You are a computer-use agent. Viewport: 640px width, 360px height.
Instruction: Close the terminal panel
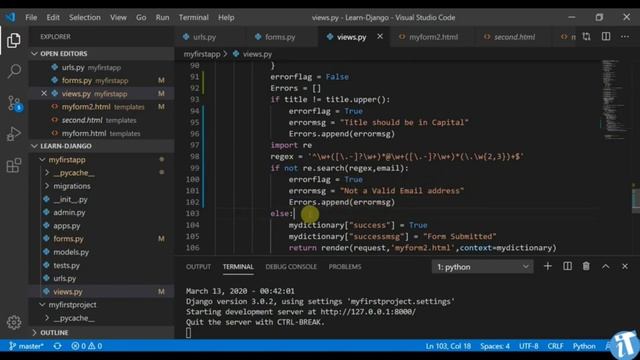[625, 267]
